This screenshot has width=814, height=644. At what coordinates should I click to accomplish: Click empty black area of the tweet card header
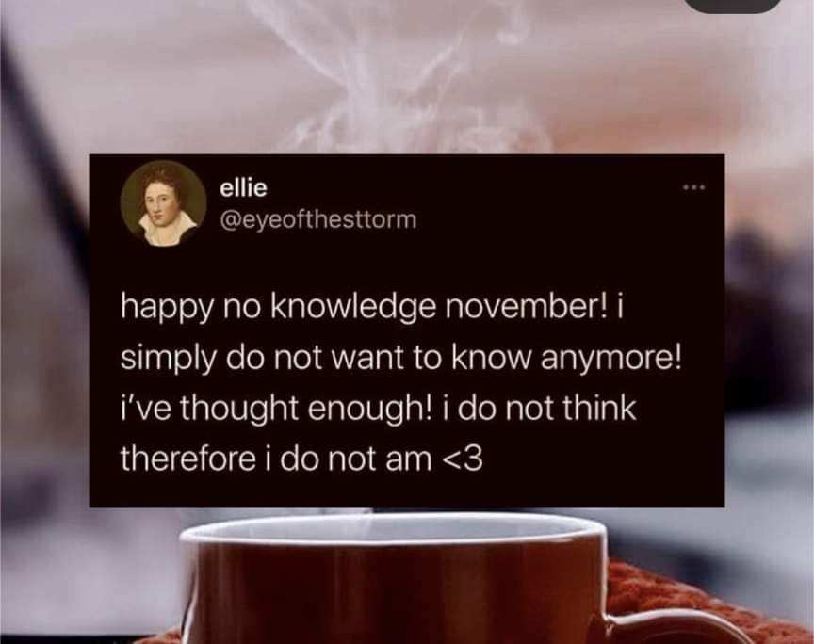pos(545,205)
